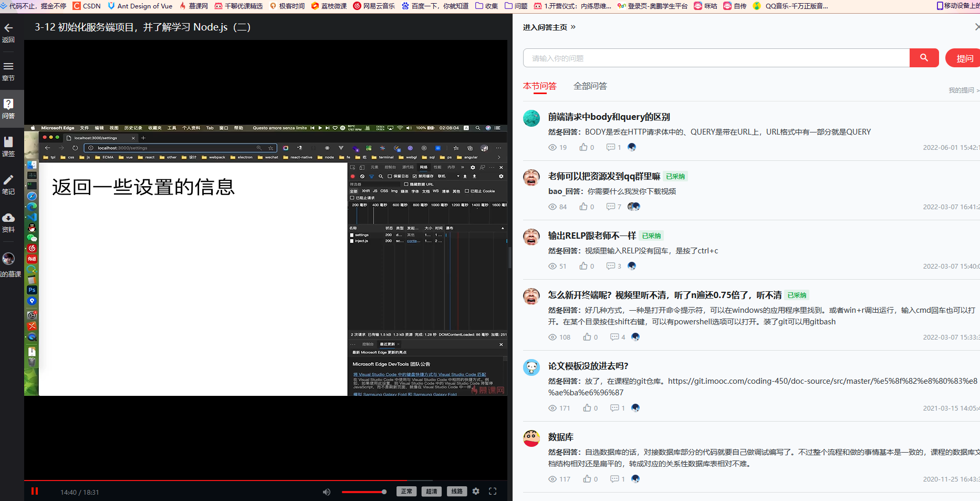Focus the 请输入你的问题 search field
Screen dimensions: 980x501
point(716,58)
